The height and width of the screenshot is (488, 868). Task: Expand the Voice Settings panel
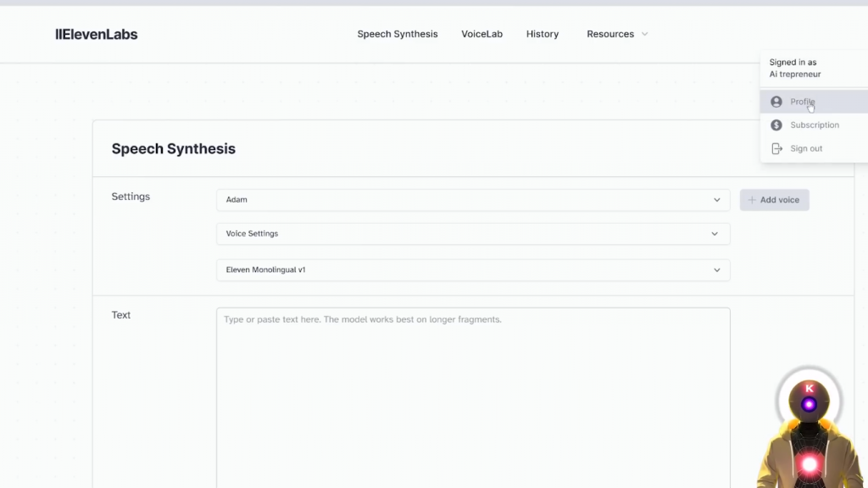coord(473,234)
